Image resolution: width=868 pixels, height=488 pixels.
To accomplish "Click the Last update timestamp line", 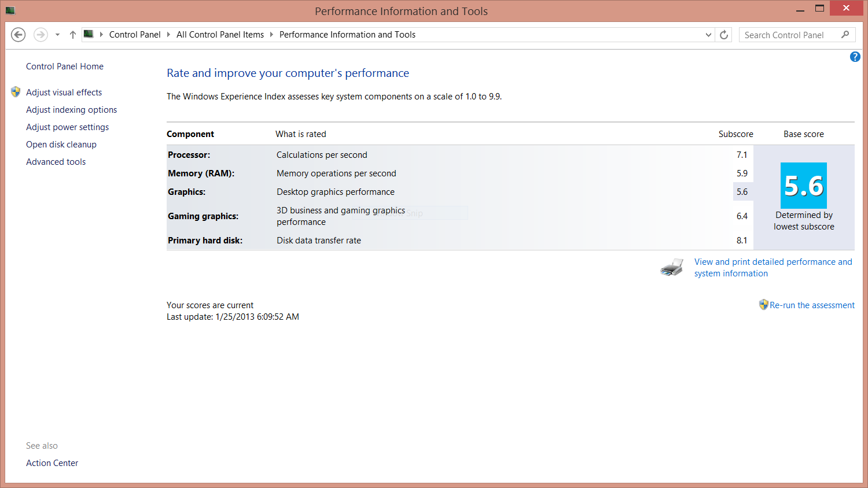I will point(233,317).
